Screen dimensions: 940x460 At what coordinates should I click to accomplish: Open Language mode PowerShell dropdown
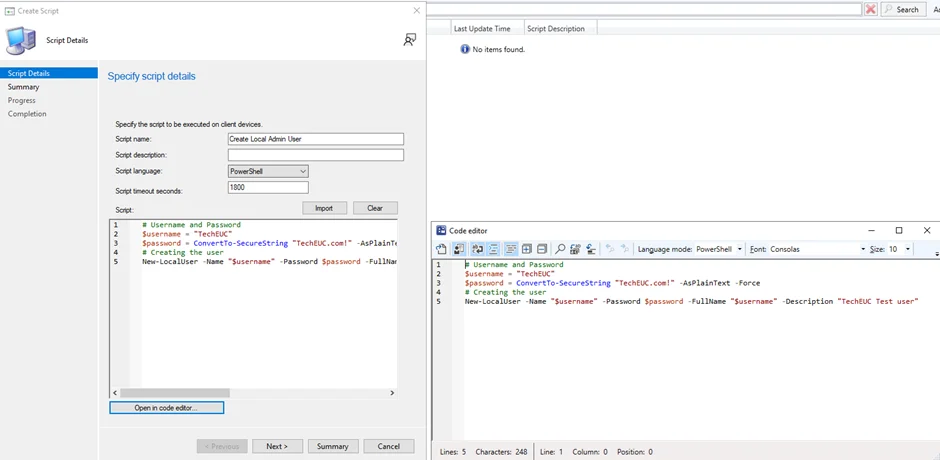[x=719, y=249]
